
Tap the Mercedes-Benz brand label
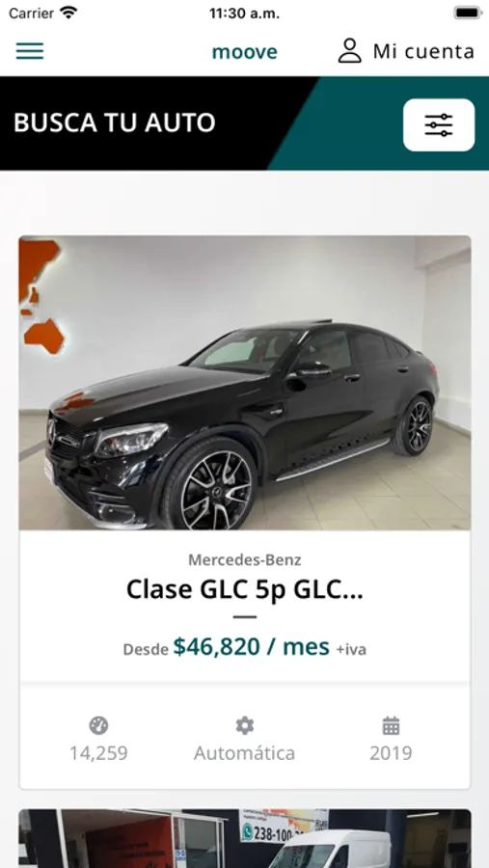[245, 559]
